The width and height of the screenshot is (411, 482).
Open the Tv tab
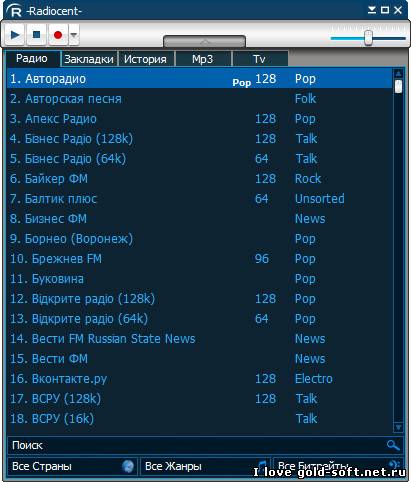pyautogui.click(x=260, y=59)
